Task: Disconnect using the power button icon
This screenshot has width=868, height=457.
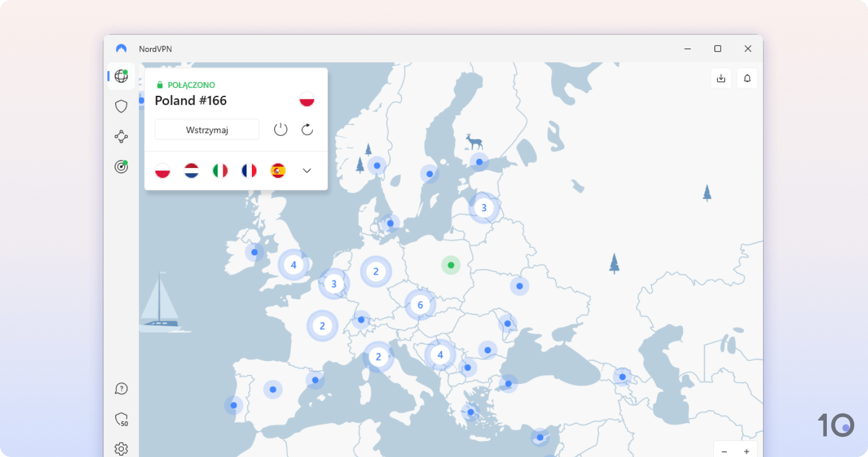Action: coord(280,129)
